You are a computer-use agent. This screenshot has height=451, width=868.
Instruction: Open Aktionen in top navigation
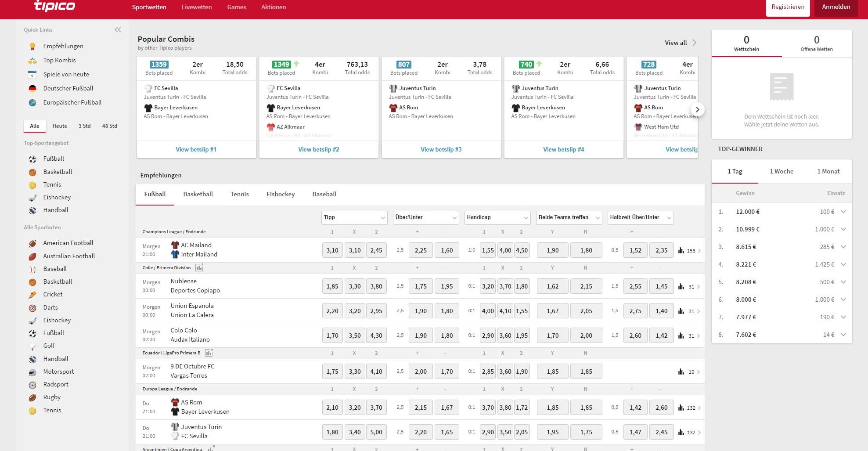[274, 7]
